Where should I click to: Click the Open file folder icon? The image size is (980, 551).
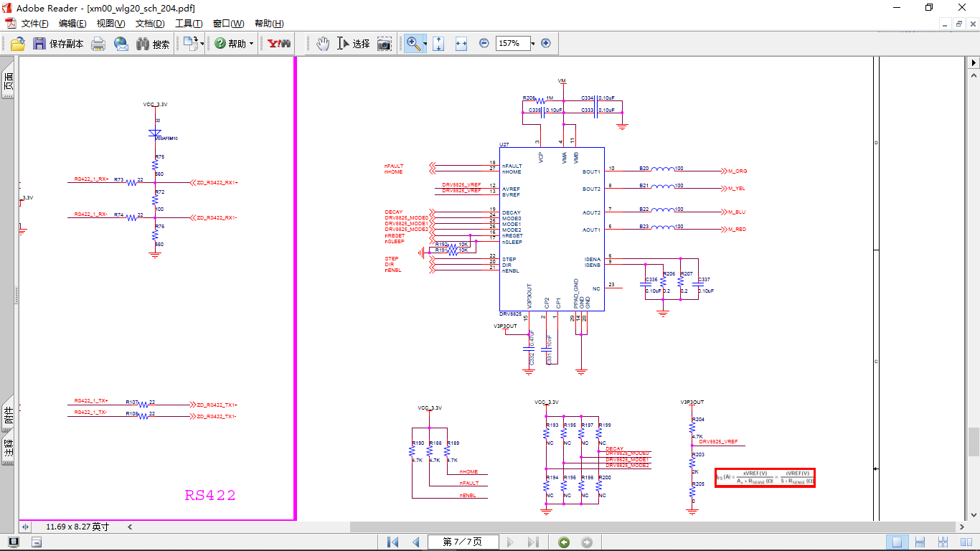(18, 44)
